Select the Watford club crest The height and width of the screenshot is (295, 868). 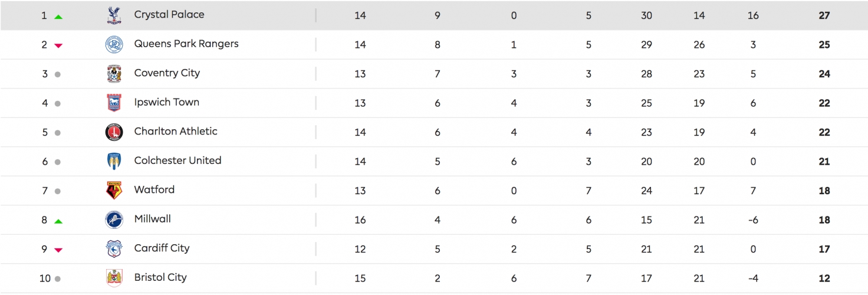pyautogui.click(x=114, y=191)
